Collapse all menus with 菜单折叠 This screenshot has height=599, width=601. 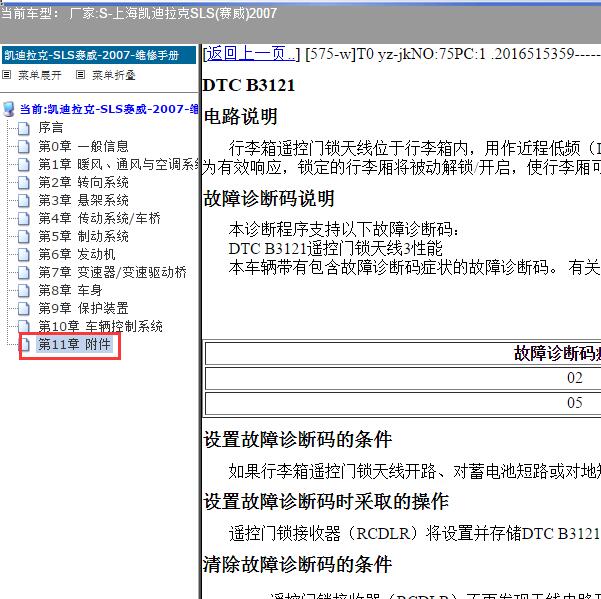click(113, 75)
